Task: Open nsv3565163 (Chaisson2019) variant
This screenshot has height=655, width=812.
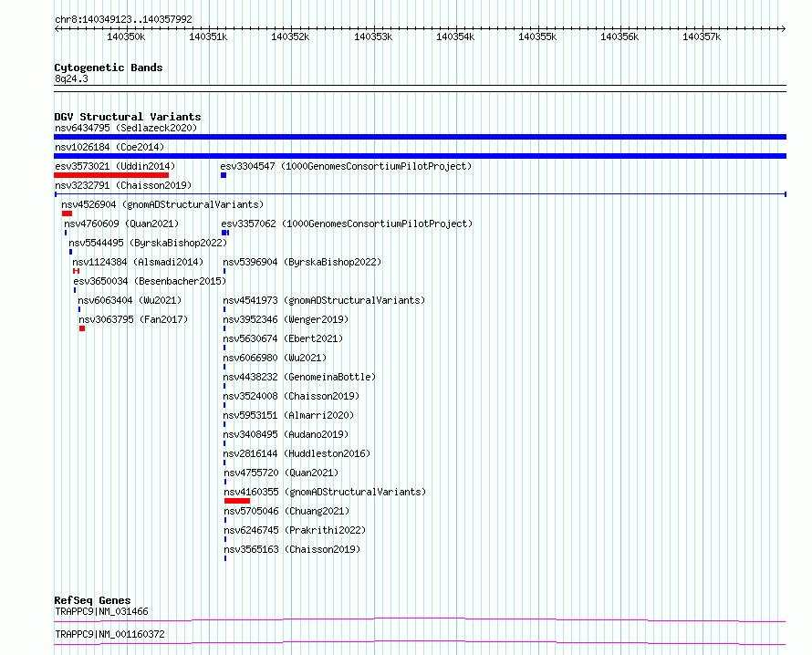Action: [x=292, y=549]
